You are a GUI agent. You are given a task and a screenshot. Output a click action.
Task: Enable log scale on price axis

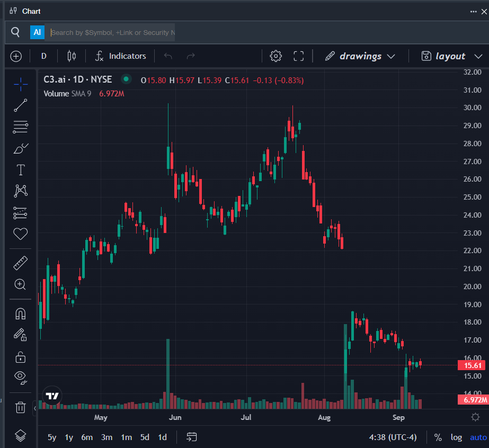click(456, 437)
